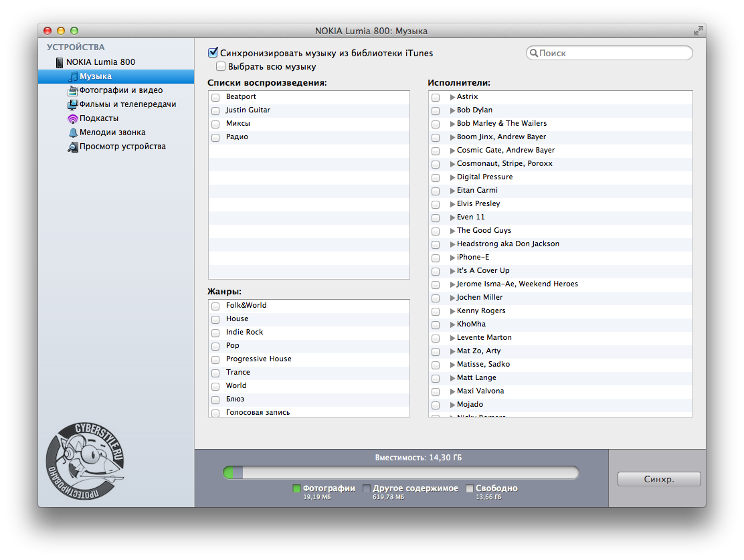This screenshot has height=560, width=744.
Task: Open Фотографии и видео section
Action: pos(116,90)
